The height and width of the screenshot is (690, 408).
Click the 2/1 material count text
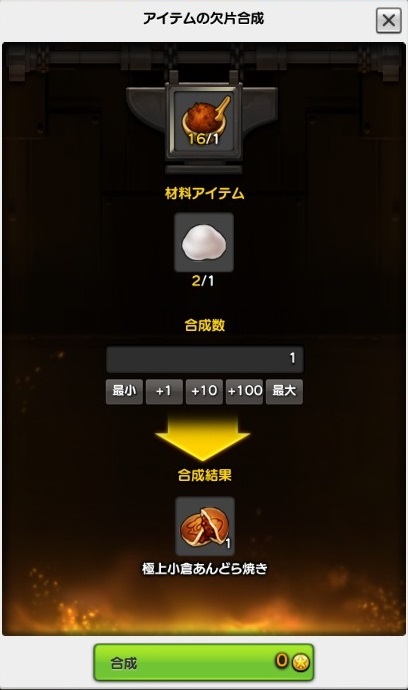point(203,281)
